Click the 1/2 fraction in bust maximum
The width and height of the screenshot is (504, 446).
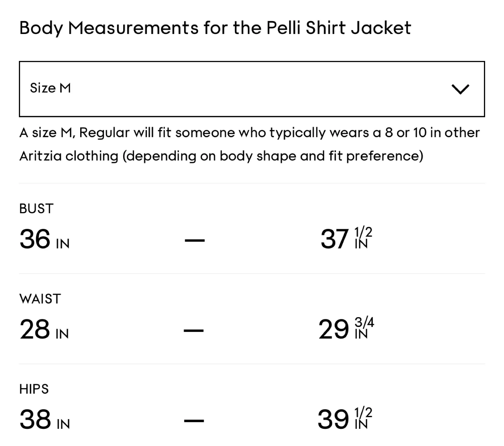click(x=363, y=232)
